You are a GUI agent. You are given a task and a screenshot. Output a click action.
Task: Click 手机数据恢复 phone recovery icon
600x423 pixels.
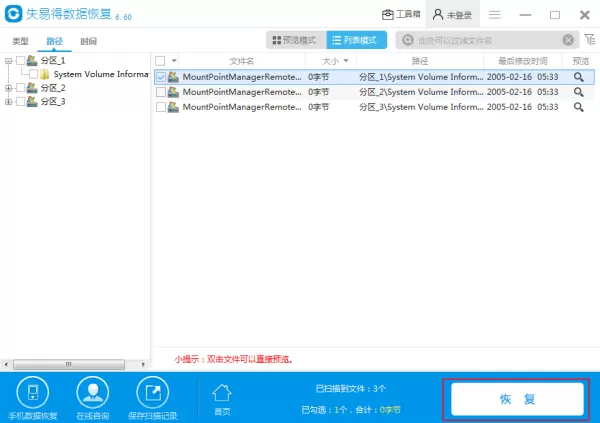click(x=33, y=392)
